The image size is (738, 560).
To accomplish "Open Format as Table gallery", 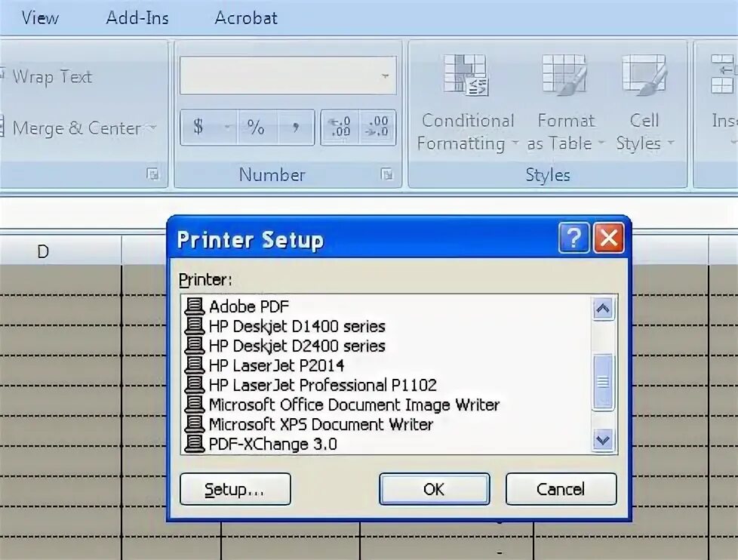I will click(565, 103).
